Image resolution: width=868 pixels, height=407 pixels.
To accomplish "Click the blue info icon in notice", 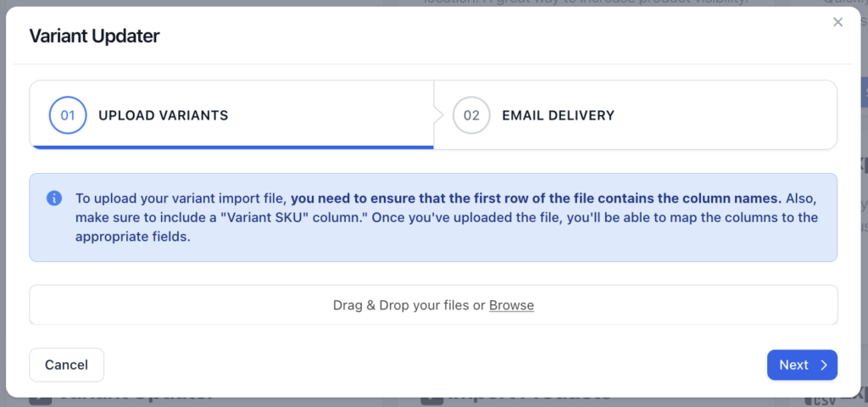I will point(53,198).
